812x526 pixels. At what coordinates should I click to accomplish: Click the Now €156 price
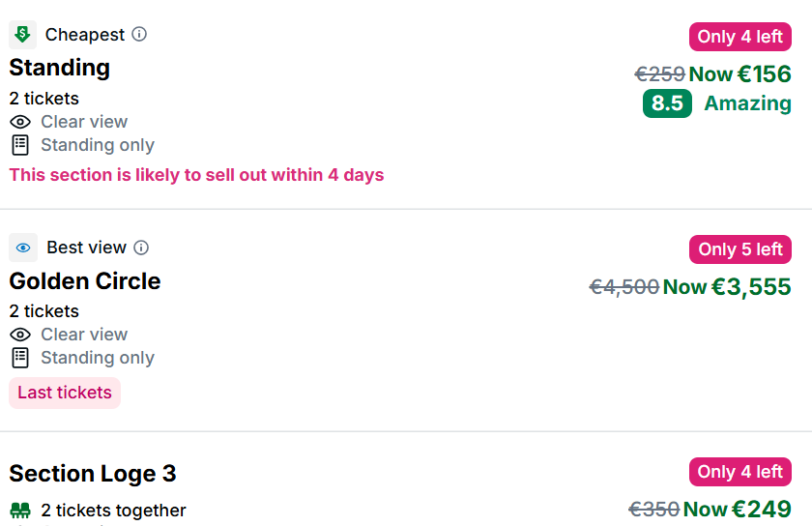click(739, 74)
